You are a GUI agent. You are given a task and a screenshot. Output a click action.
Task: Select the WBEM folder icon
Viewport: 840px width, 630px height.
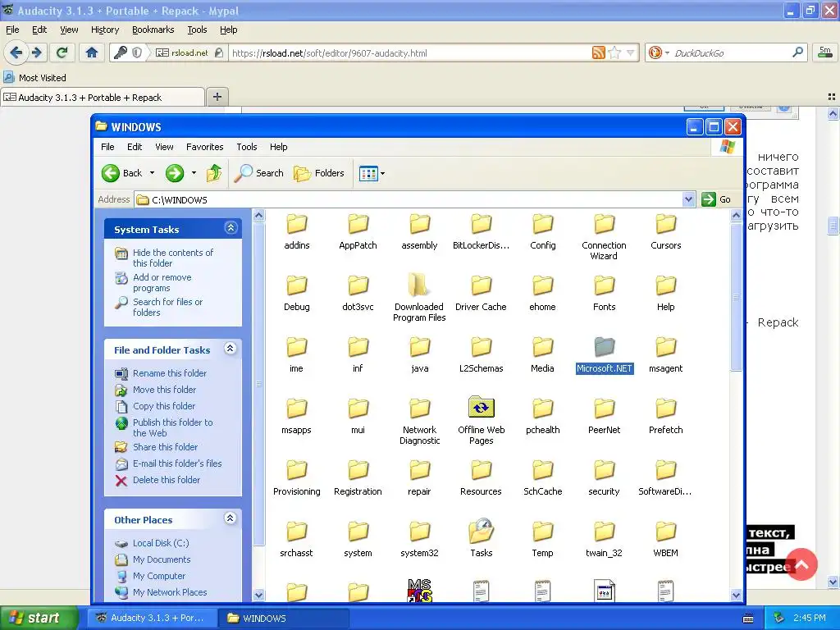pos(666,532)
